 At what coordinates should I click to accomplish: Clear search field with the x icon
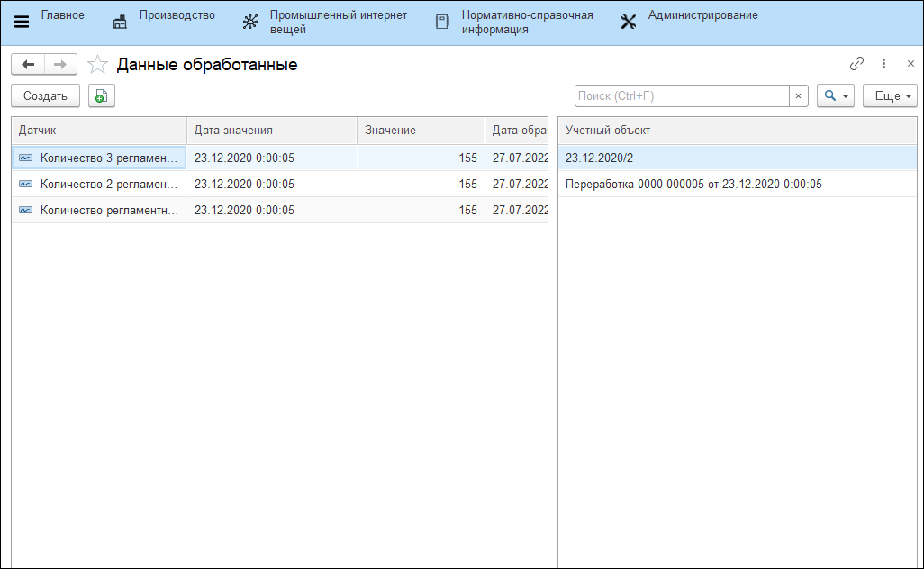click(798, 96)
